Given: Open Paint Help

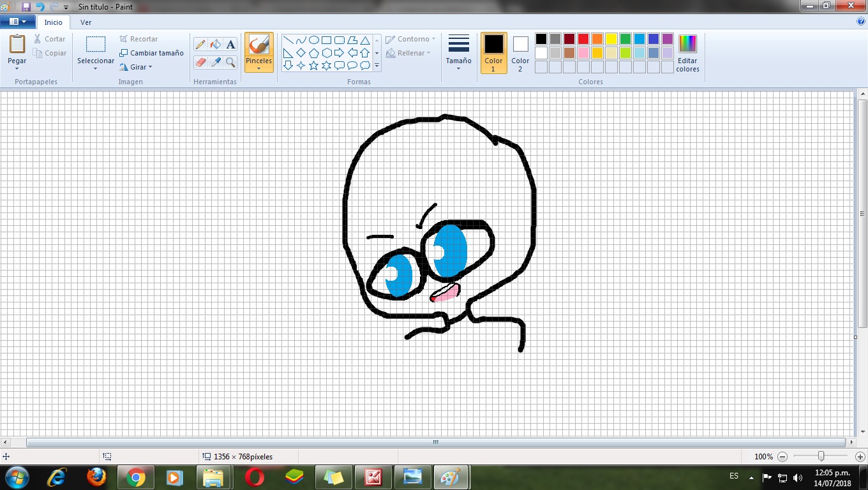Looking at the screenshot, I should (x=861, y=22).
